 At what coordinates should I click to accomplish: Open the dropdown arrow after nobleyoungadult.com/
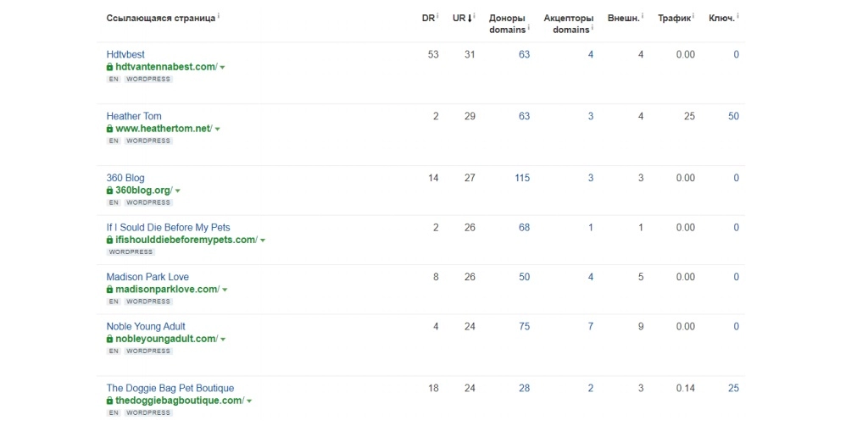click(222, 340)
